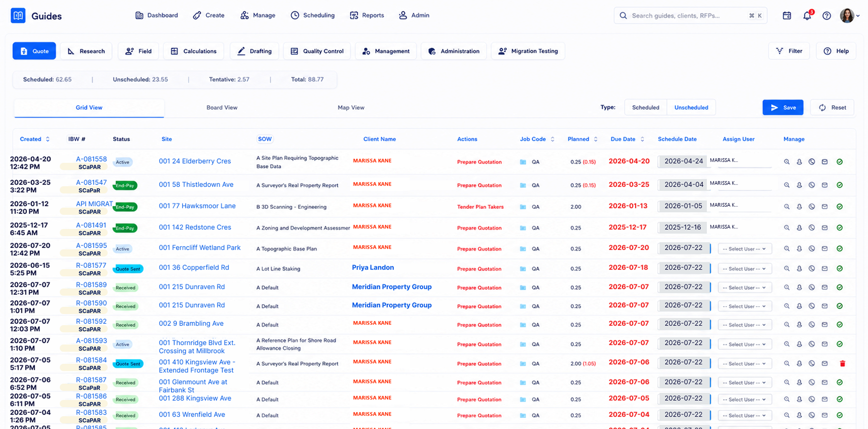The image size is (868, 429).
Task: Click the mail icon for Thistledown Ave row
Action: pos(825,185)
